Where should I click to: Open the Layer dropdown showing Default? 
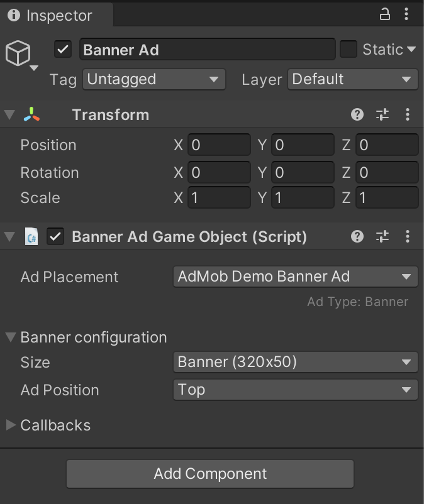pyautogui.click(x=352, y=79)
